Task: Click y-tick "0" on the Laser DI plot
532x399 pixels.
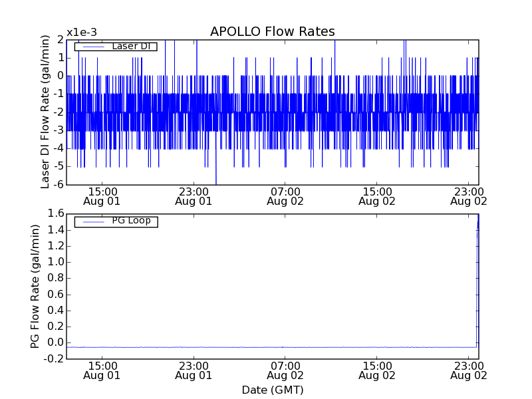Action: click(61, 76)
